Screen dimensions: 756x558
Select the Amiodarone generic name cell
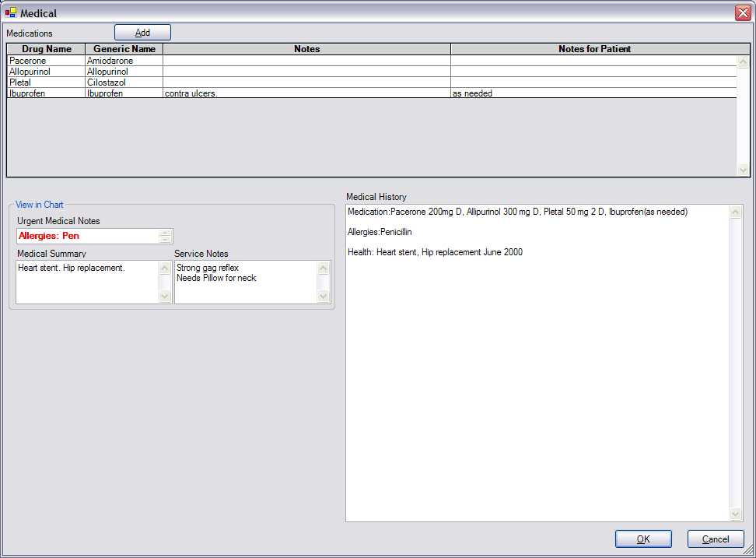pos(124,61)
